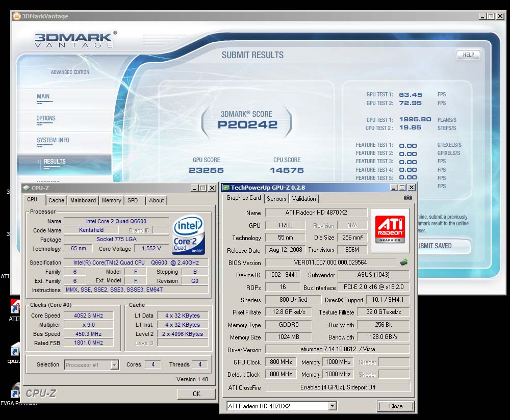Click the ATI CrossFire status field
Screen dimensions: 510x420
[338, 387]
